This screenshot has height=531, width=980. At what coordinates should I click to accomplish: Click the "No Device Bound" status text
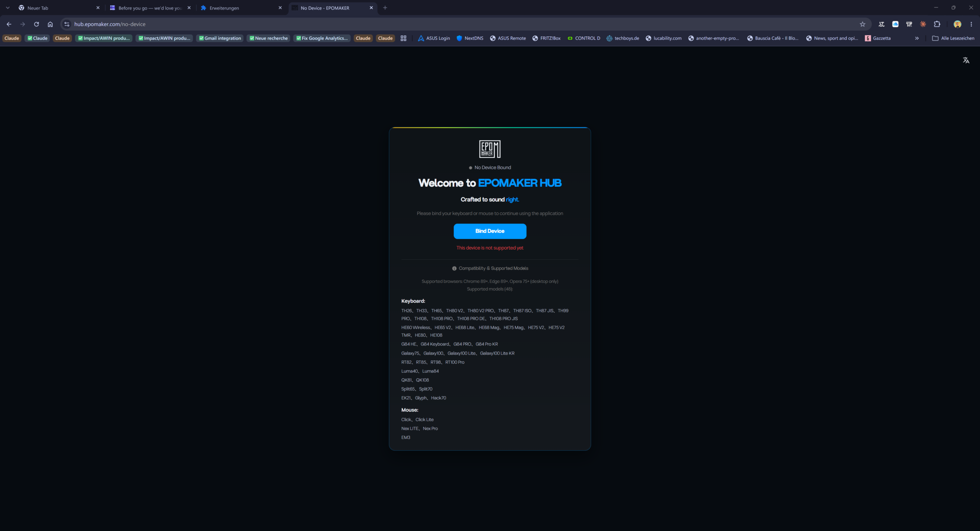point(493,168)
